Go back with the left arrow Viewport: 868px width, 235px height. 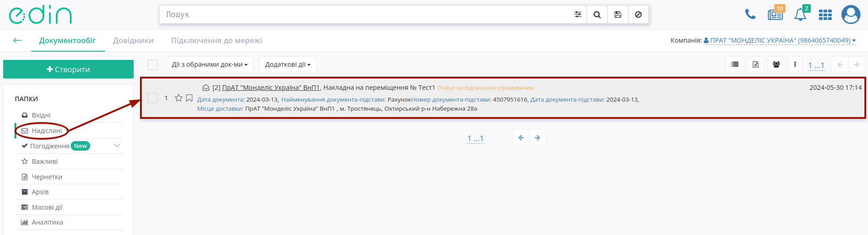pos(18,40)
